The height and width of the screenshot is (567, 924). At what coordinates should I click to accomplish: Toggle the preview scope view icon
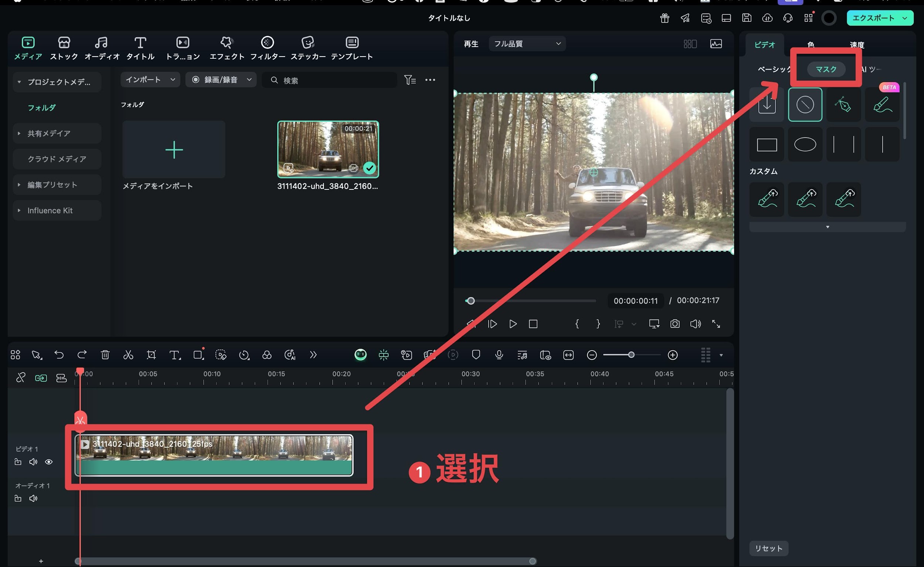click(x=716, y=44)
